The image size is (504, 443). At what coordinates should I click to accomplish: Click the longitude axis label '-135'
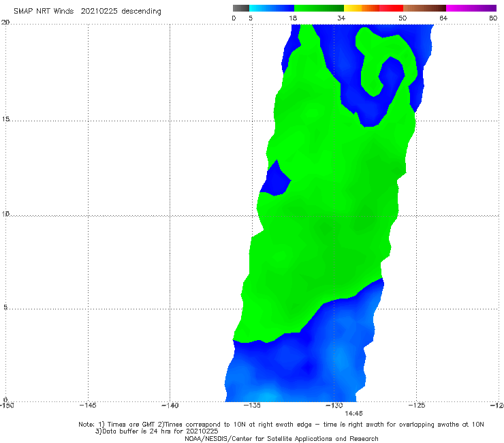pyautogui.click(x=252, y=406)
